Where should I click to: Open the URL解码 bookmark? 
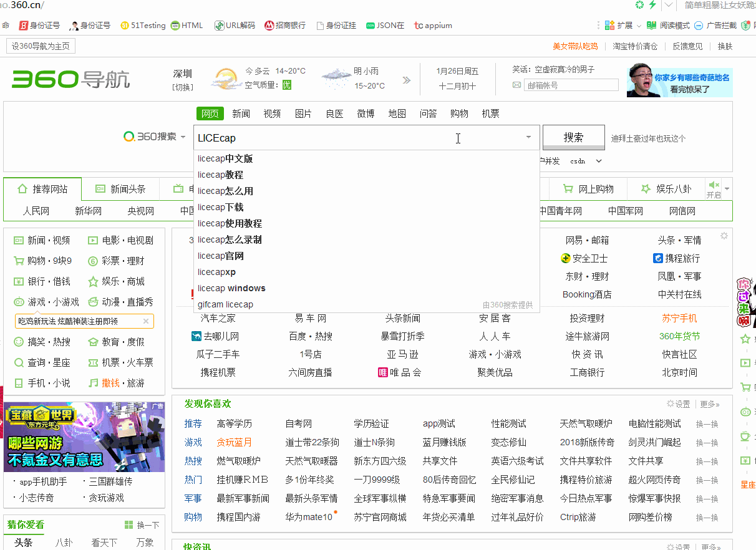tap(235, 26)
